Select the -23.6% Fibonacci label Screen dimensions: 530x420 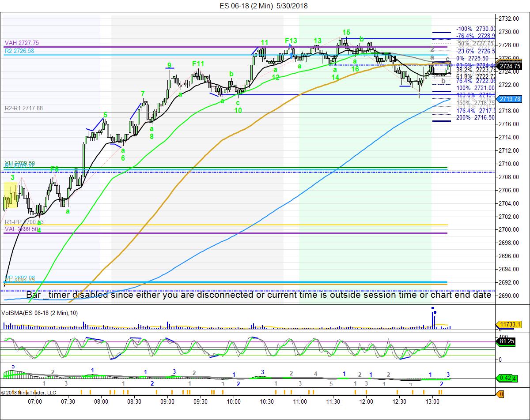click(476, 50)
